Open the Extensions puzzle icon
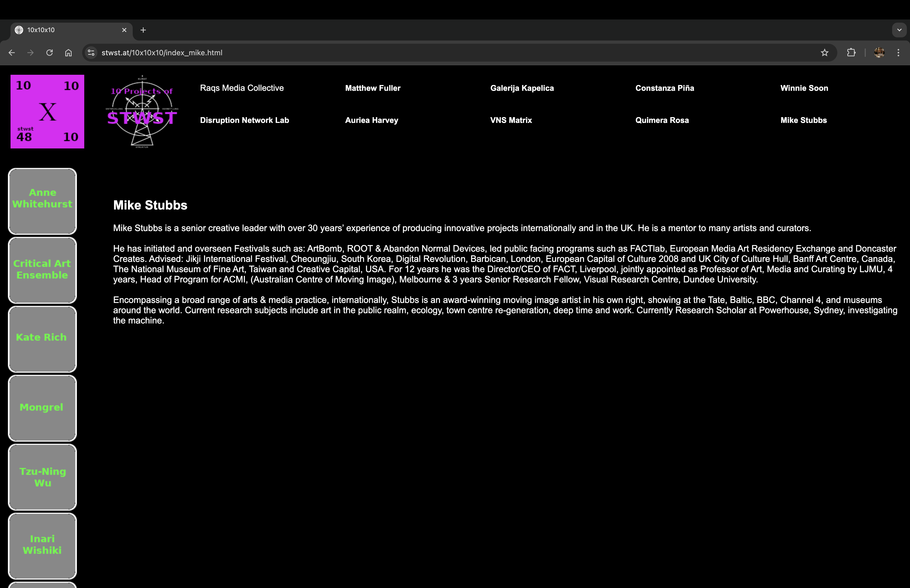Viewport: 910px width, 588px height. pyautogui.click(x=851, y=53)
